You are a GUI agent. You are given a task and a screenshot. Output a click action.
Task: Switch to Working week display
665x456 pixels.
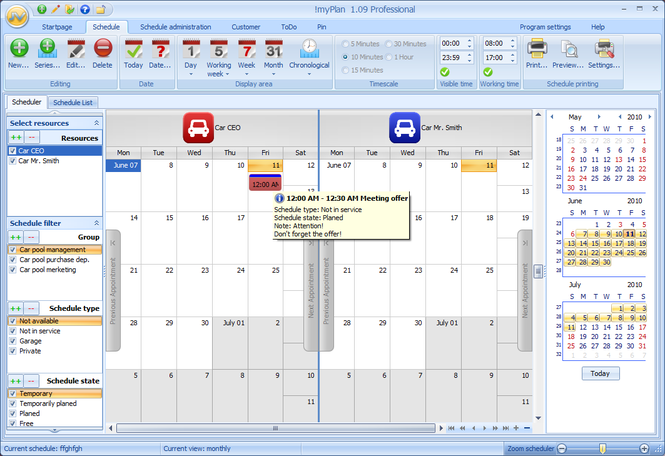(x=219, y=49)
